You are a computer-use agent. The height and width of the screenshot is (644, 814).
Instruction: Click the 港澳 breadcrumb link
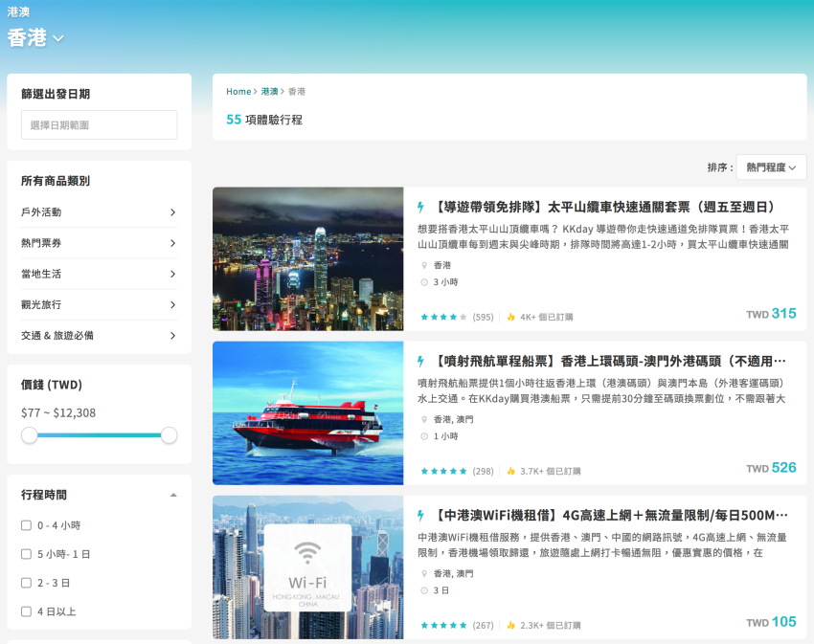270,92
